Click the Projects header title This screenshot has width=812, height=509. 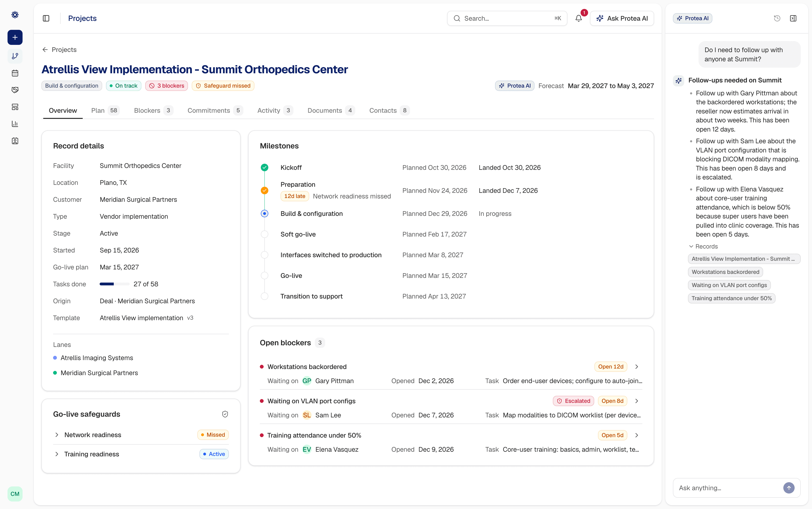[x=82, y=19]
